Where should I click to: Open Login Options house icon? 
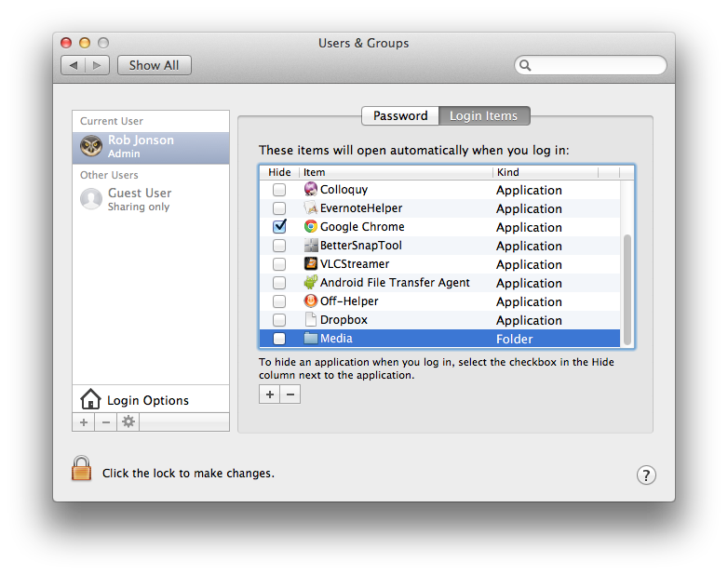pos(90,399)
